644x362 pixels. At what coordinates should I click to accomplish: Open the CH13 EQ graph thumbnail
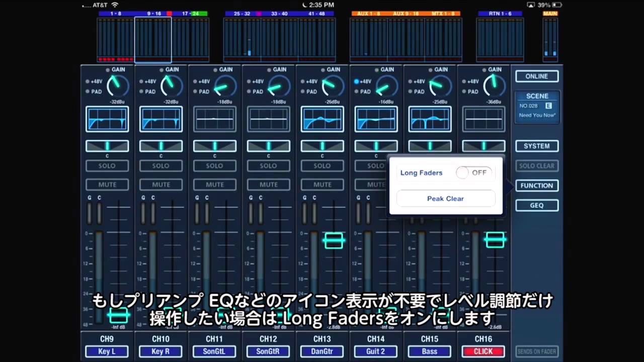[x=323, y=119]
